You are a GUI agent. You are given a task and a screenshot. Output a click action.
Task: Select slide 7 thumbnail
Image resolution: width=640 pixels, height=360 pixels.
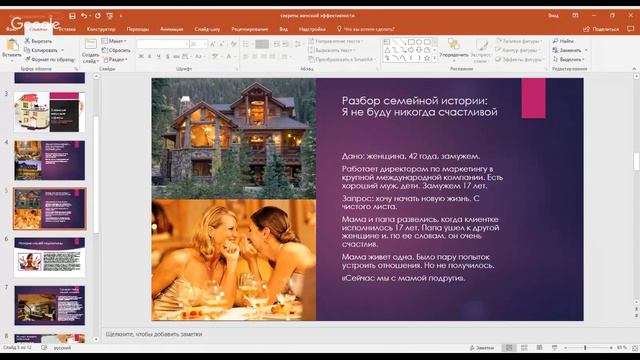50,306
